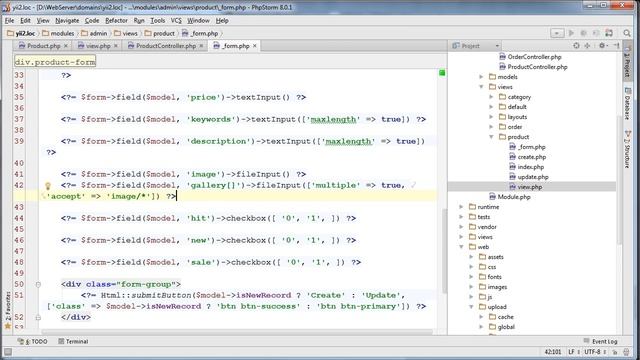Click the Debug bug icon in toolbar
Screen dimensions: 640x360
coord(584,33)
